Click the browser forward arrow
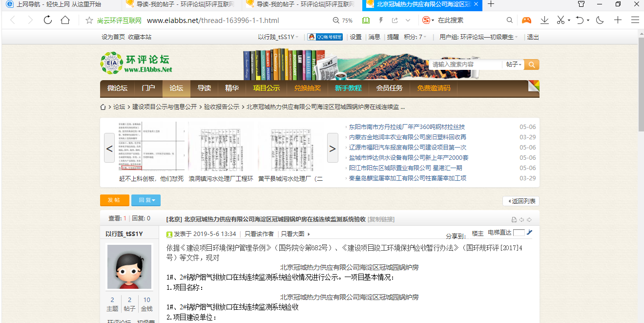 click(30, 20)
